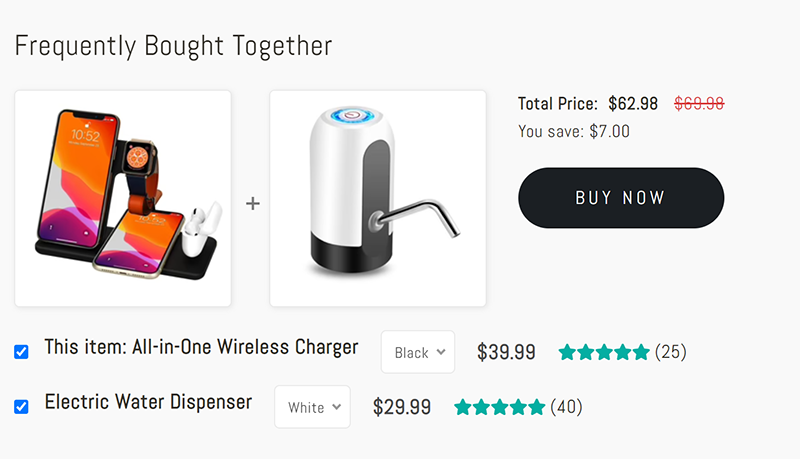Click the plus icon between product images
This screenshot has width=800, height=459.
coord(253,203)
